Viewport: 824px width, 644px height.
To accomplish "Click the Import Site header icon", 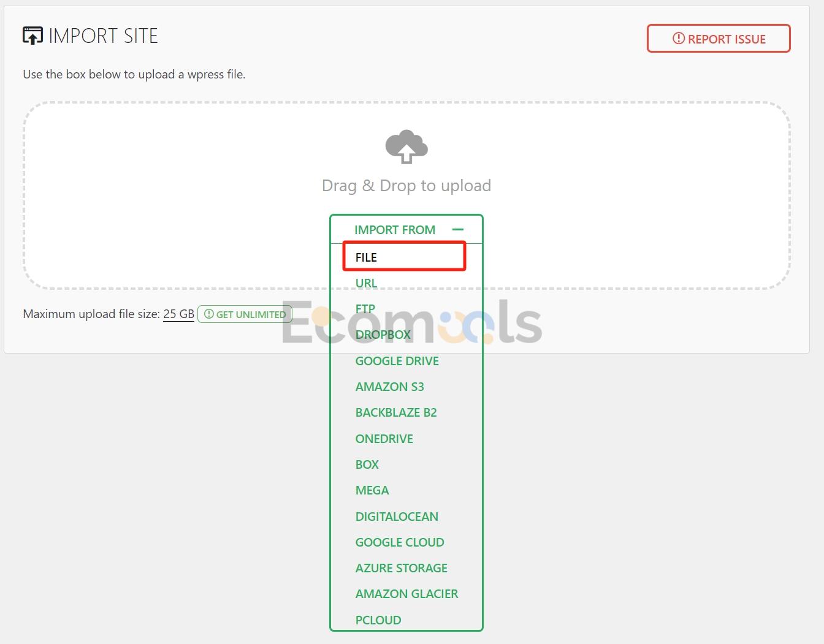I will [x=32, y=36].
